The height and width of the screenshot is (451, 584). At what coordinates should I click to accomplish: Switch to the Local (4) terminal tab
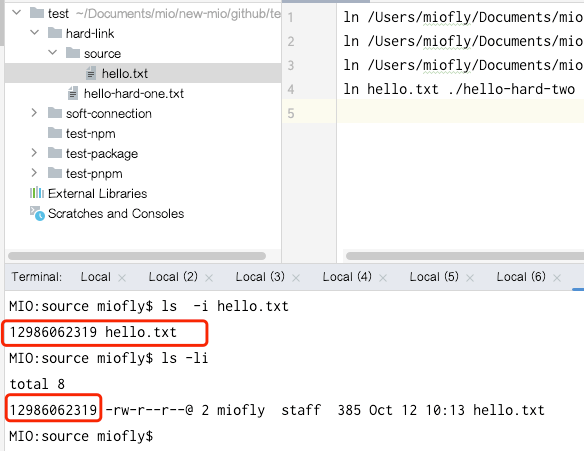[x=347, y=277]
